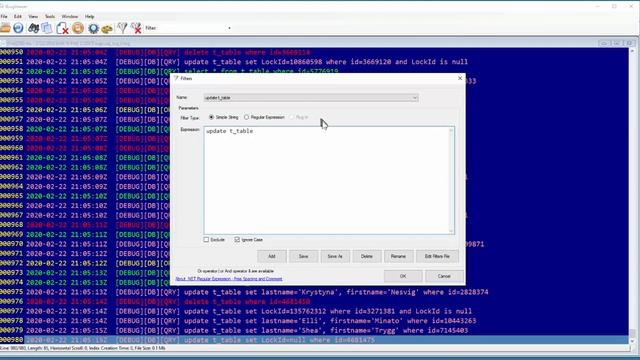640x360 pixels.
Task: Click the Expression box vertical scrollbar
Action: pos(451,180)
